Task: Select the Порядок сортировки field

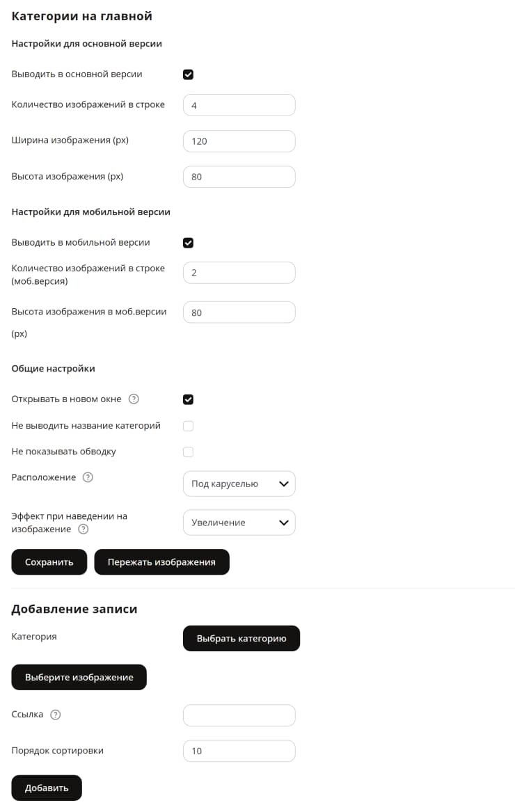Action: coord(239,751)
